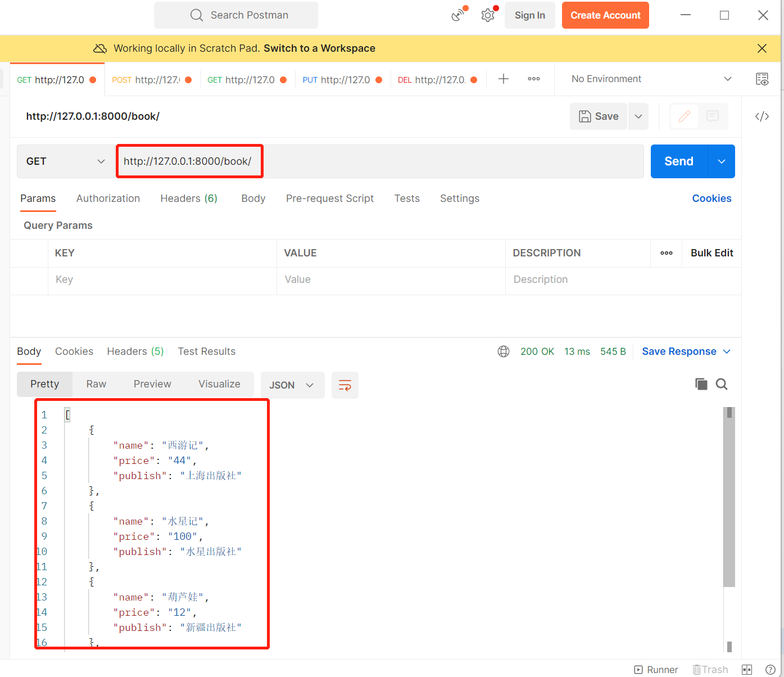This screenshot has width=784, height=677.
Task: Switch to the PUT request tab
Action: click(342, 80)
